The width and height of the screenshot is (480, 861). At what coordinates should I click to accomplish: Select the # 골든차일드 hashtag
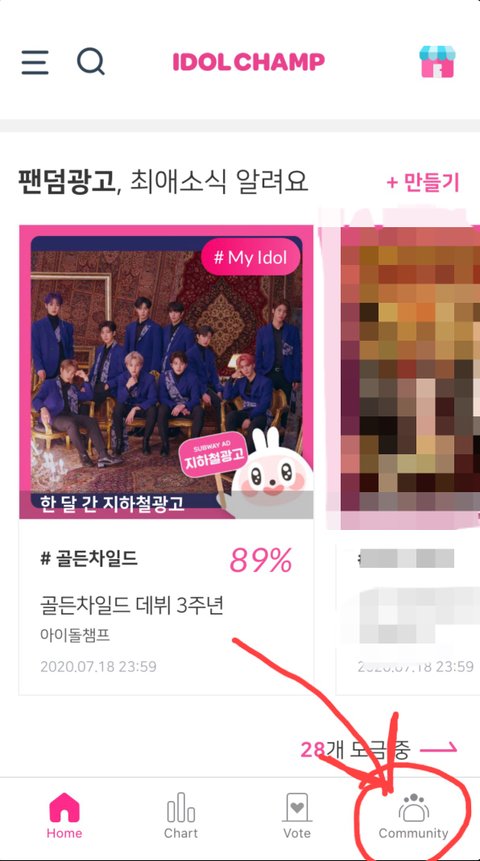(x=89, y=560)
